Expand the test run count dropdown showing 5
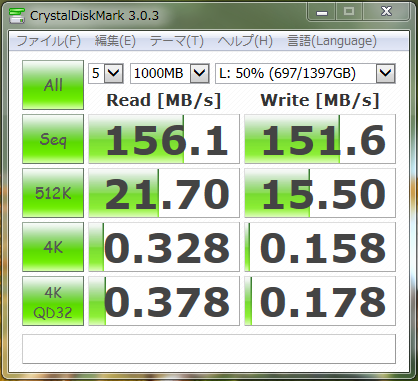Image resolution: width=418 pixels, height=381 pixels. click(x=114, y=73)
